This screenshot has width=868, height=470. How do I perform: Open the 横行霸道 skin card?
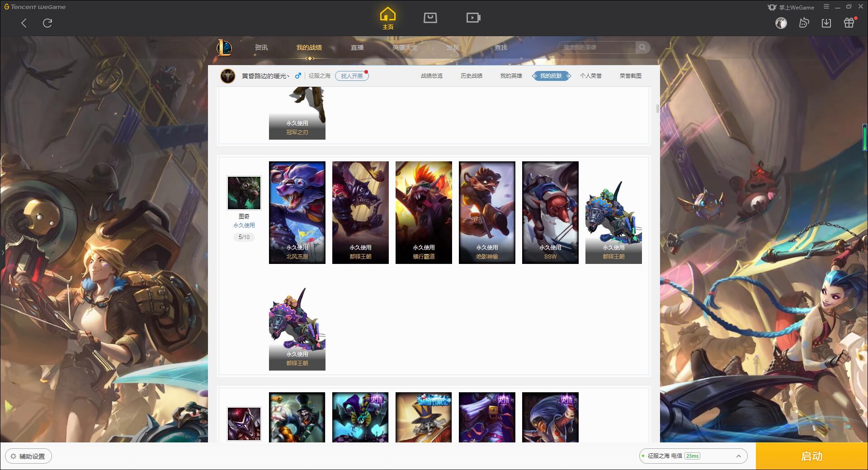point(424,212)
